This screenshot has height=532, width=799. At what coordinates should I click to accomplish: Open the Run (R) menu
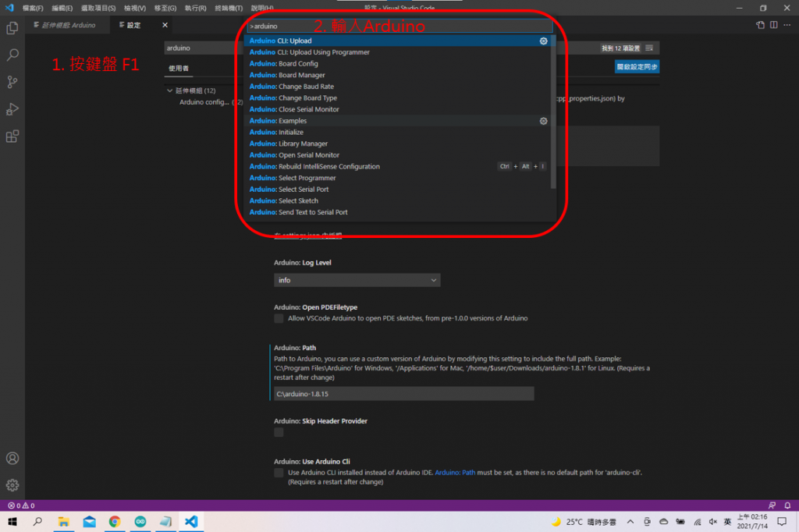[x=196, y=8]
